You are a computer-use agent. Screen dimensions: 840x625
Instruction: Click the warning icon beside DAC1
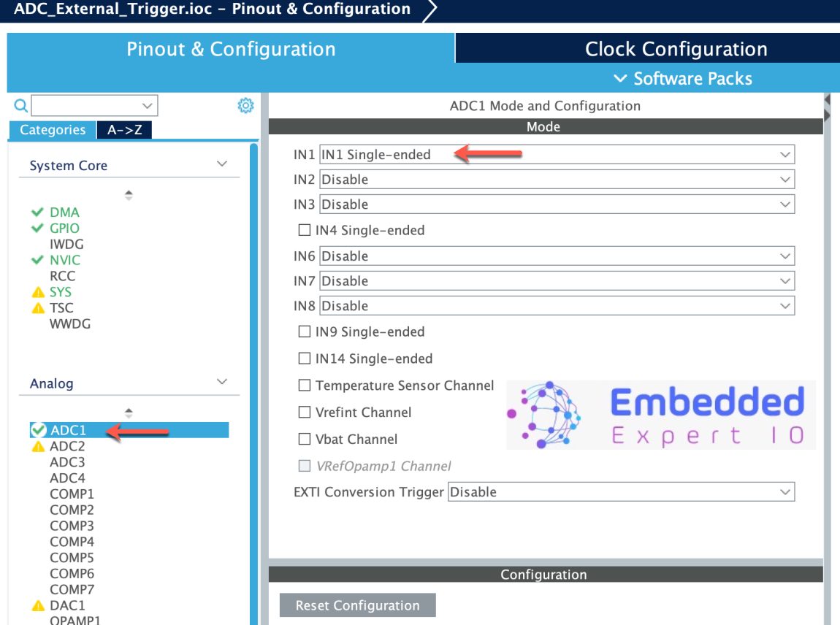38,605
